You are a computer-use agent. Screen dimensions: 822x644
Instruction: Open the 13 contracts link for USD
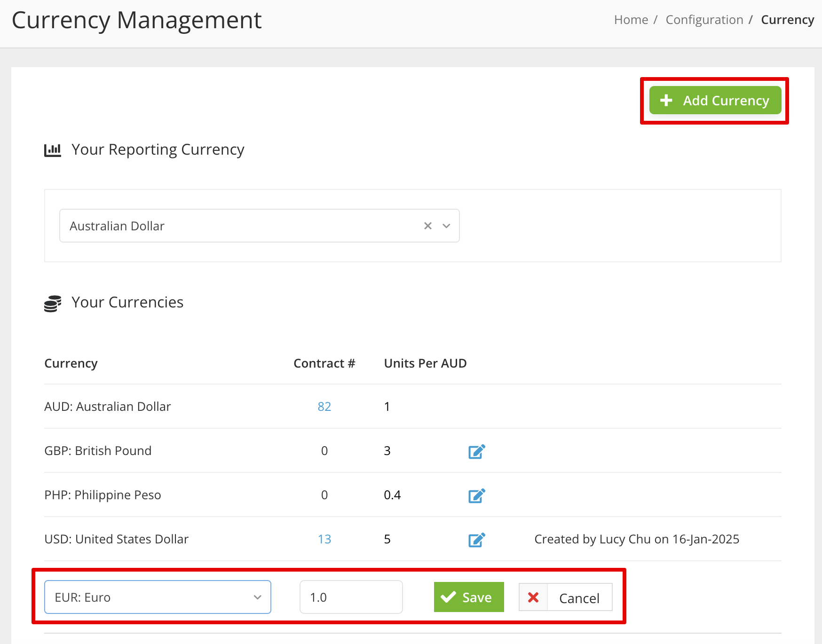coord(324,539)
